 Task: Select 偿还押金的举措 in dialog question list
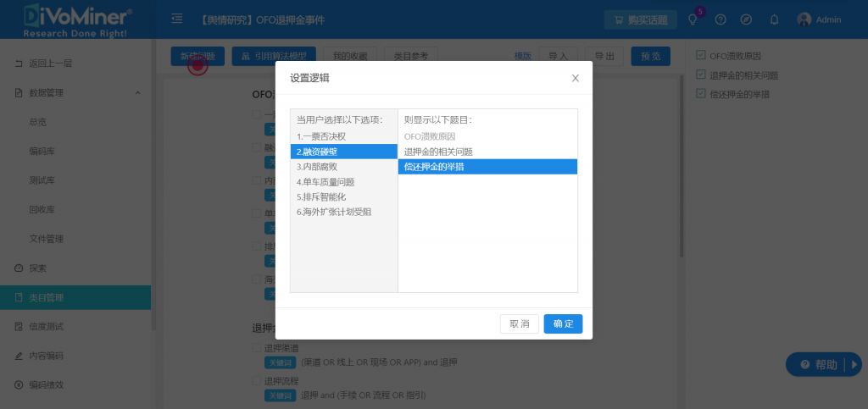click(x=487, y=167)
